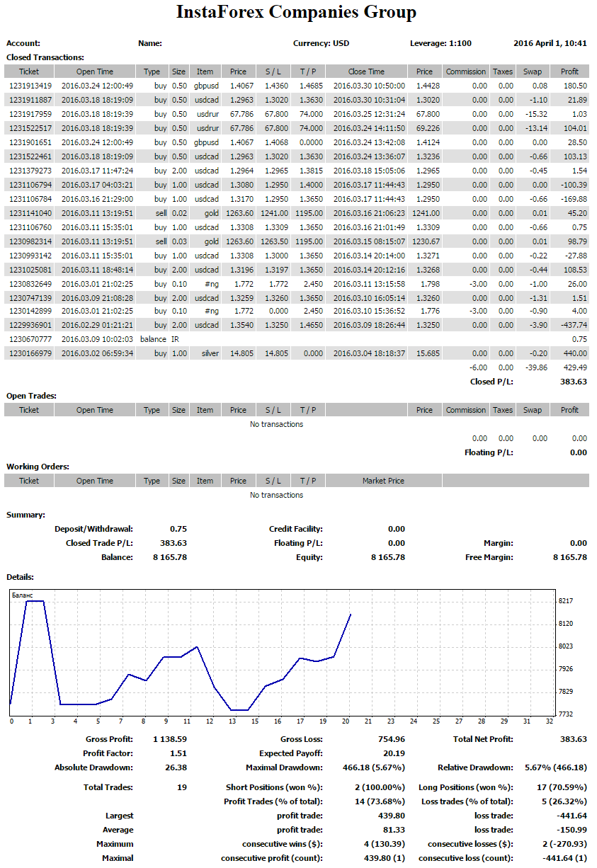This screenshot has height=868, width=597.
Task: Select the profit value 180.50
Action: click(575, 86)
